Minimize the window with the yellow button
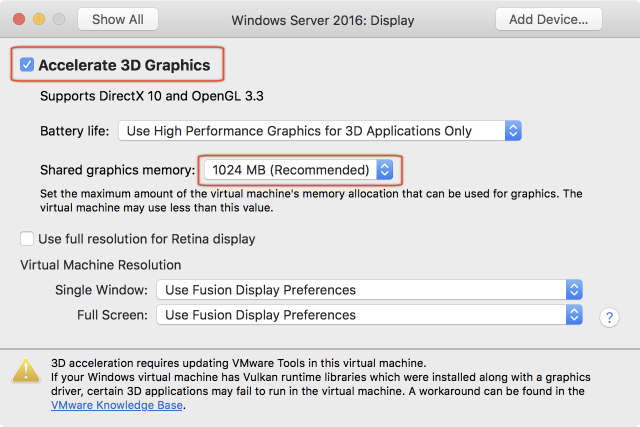The width and height of the screenshot is (640, 427). pos(40,19)
